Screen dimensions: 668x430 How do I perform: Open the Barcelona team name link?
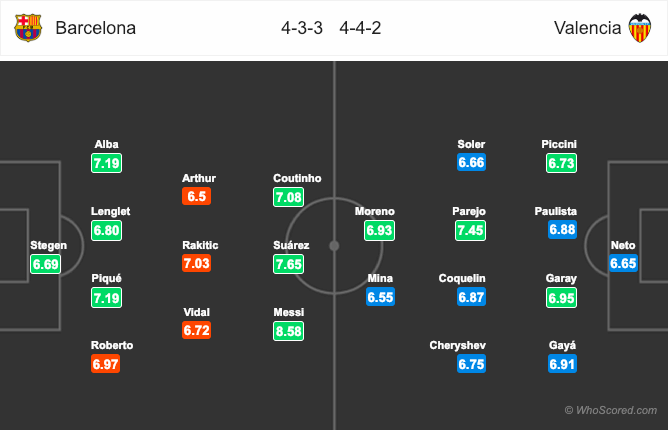point(95,28)
